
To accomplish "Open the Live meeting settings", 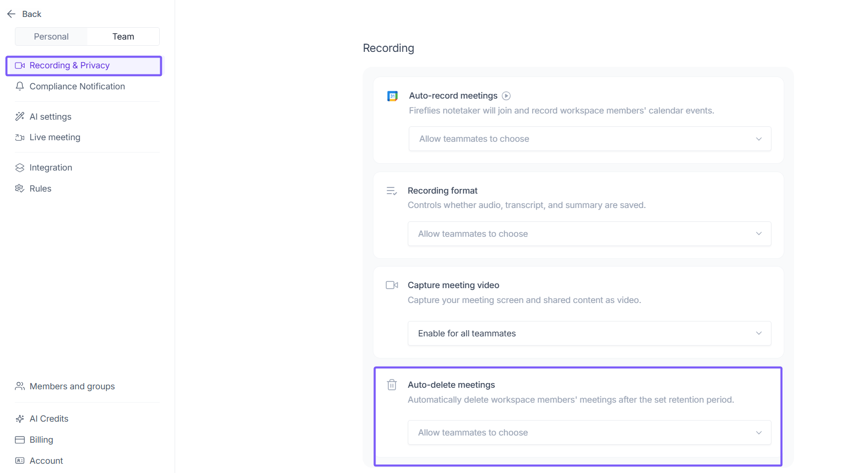I will (x=55, y=137).
